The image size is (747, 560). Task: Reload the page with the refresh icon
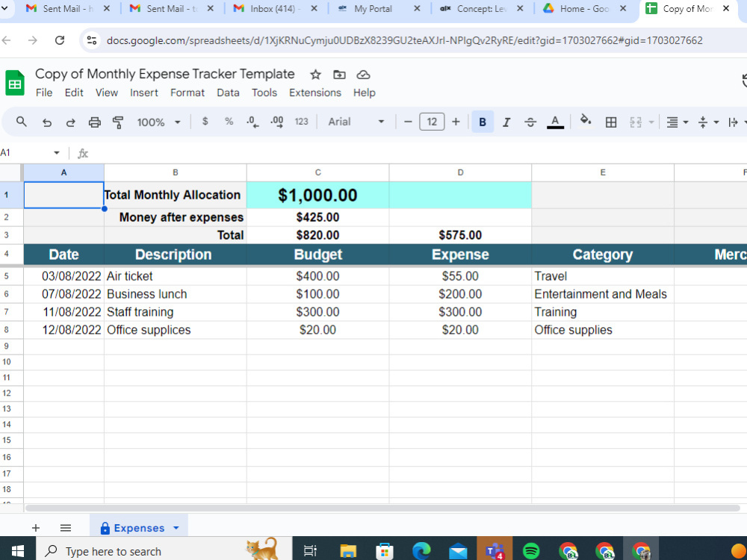tap(60, 40)
